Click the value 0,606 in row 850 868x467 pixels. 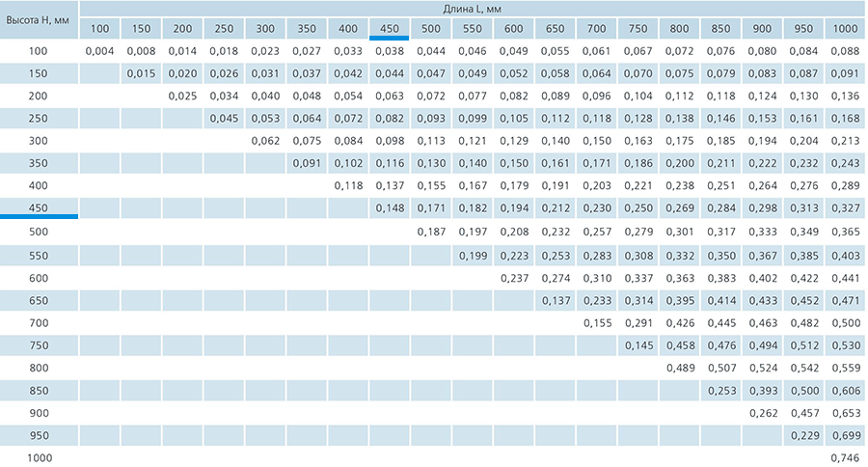(845, 391)
